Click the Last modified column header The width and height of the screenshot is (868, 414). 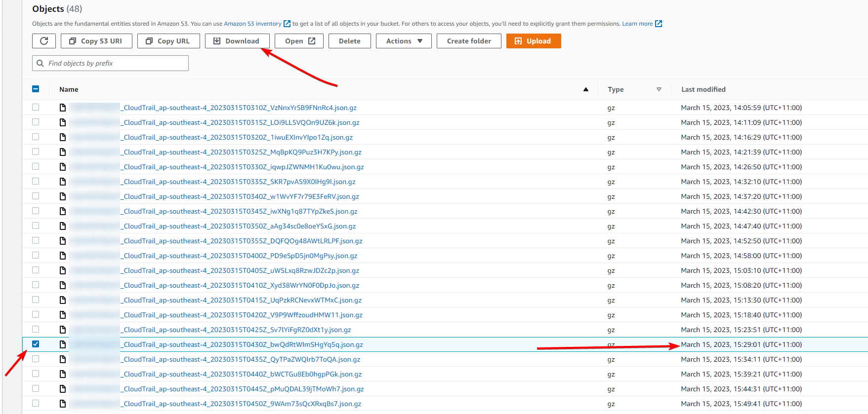(x=703, y=89)
